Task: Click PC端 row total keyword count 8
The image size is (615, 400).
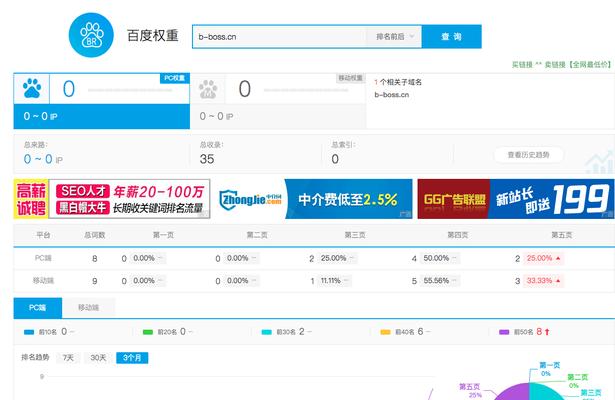Action: coord(95,259)
